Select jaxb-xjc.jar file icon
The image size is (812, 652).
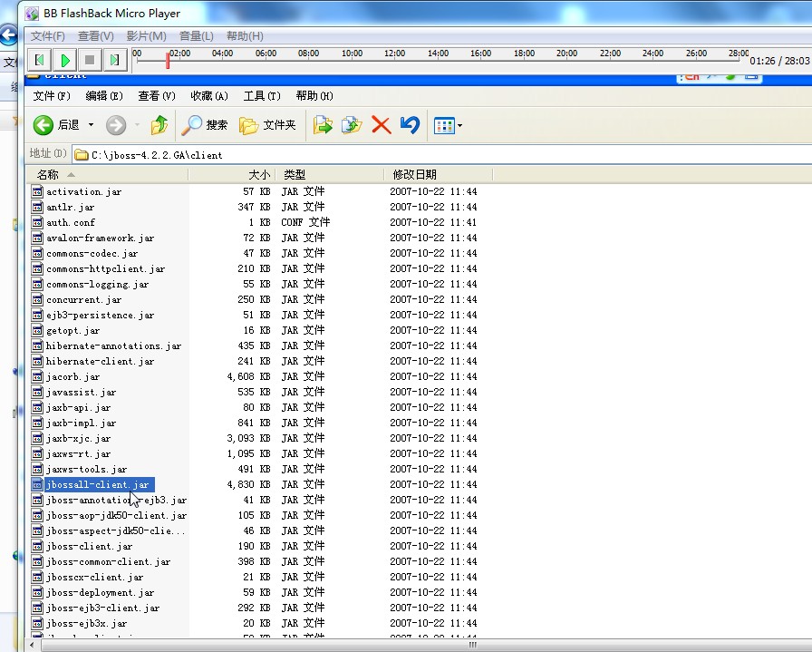37,439
